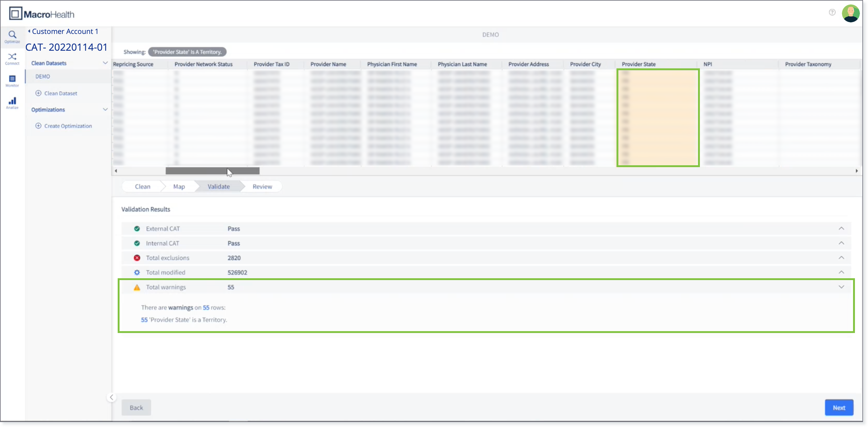The height and width of the screenshot is (427, 868).
Task: Click the Provider Network Status column header
Action: [203, 64]
